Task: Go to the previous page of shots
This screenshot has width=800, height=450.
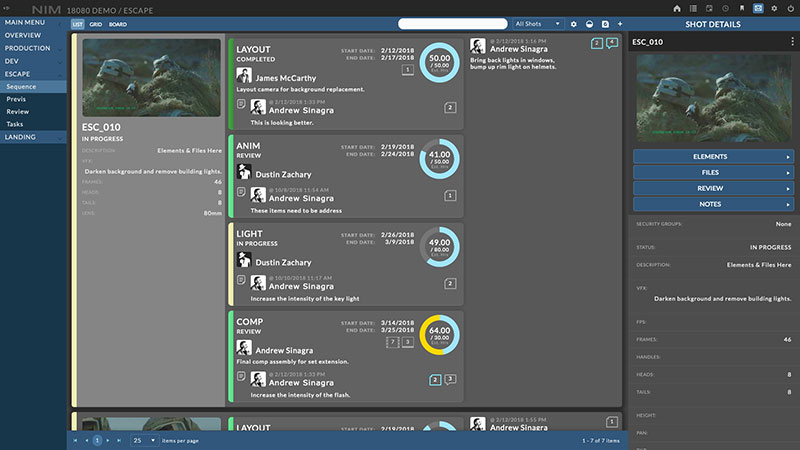Action: click(x=86, y=440)
